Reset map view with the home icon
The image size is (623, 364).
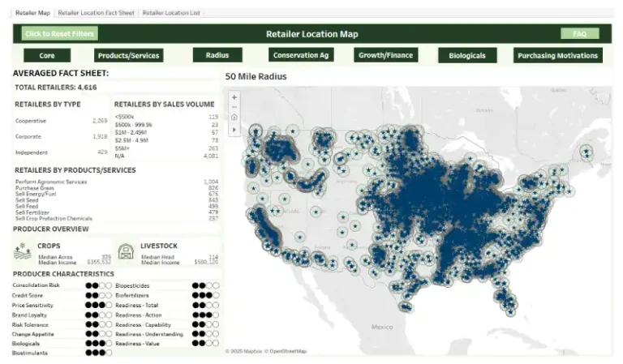coord(234,117)
